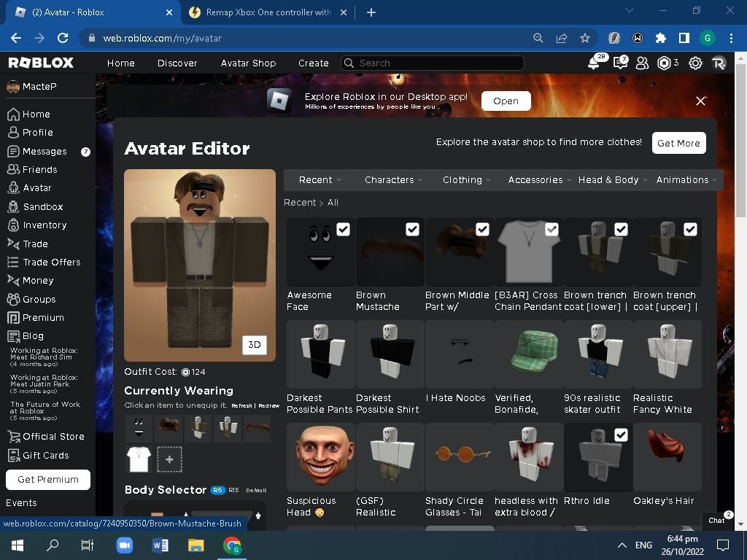Switch to the Characters tab
Viewport: 747px width, 560px height.
391,179
